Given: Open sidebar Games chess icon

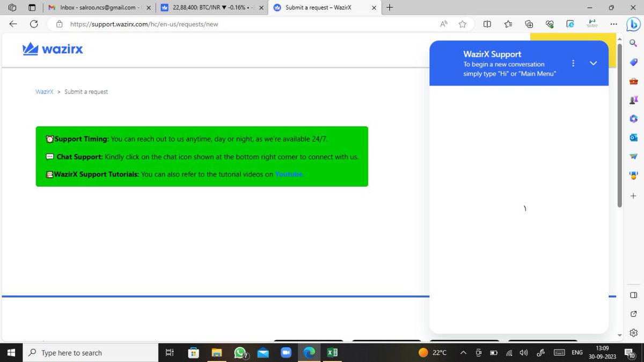Looking at the screenshot, I should [x=633, y=100].
